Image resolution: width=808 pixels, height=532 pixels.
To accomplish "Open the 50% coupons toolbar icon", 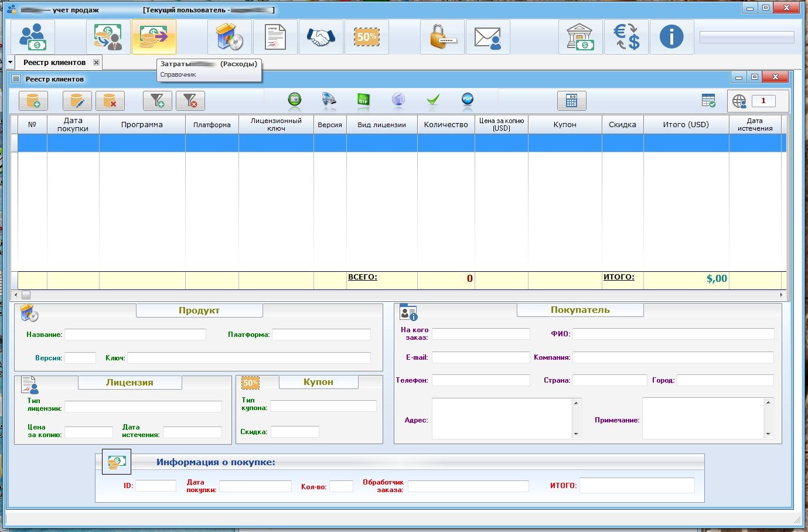I will pos(366,37).
